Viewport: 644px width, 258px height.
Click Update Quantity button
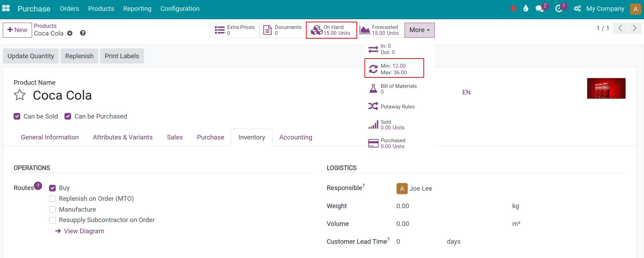tap(31, 56)
